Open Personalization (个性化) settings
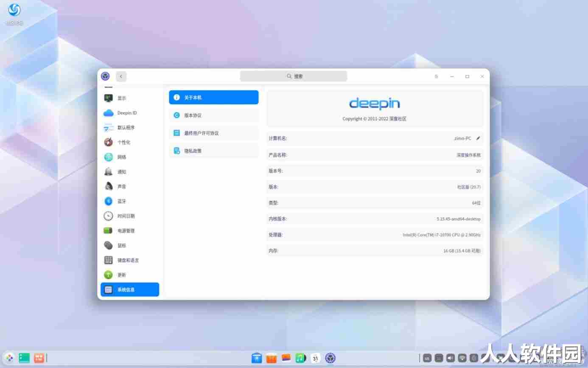The width and height of the screenshot is (588, 368). [x=130, y=142]
